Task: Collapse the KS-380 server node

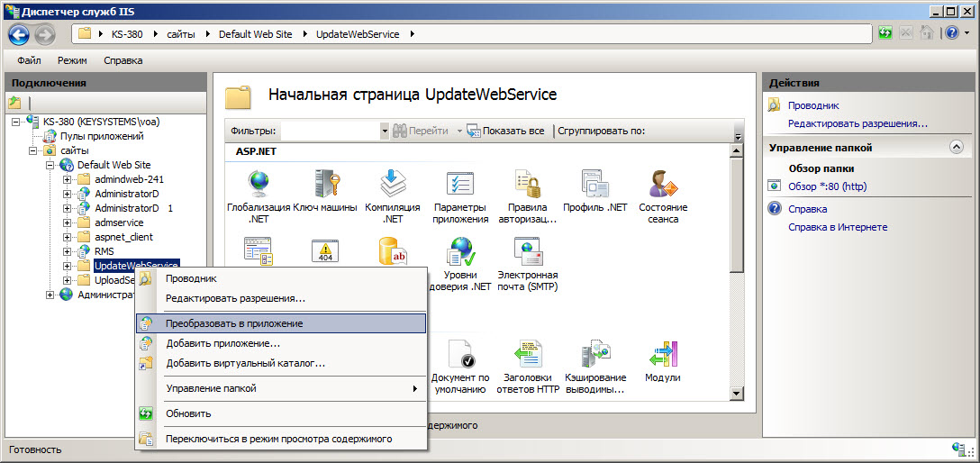Action: [x=15, y=122]
